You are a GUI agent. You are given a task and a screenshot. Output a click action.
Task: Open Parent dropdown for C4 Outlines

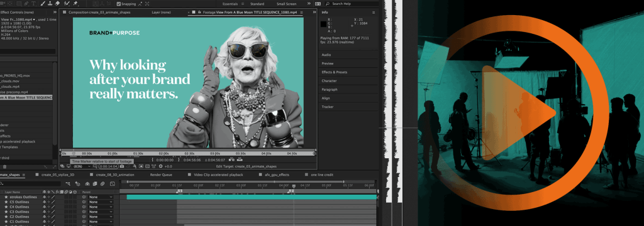pos(101,207)
